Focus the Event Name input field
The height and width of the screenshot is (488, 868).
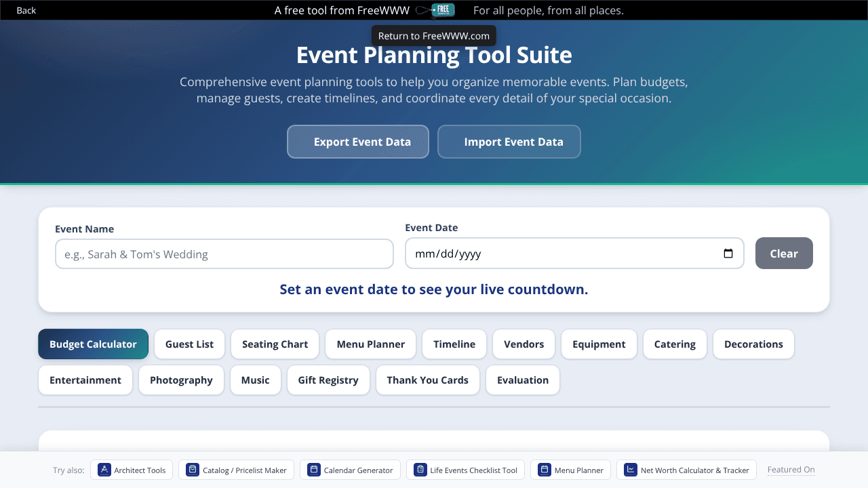coord(224,254)
